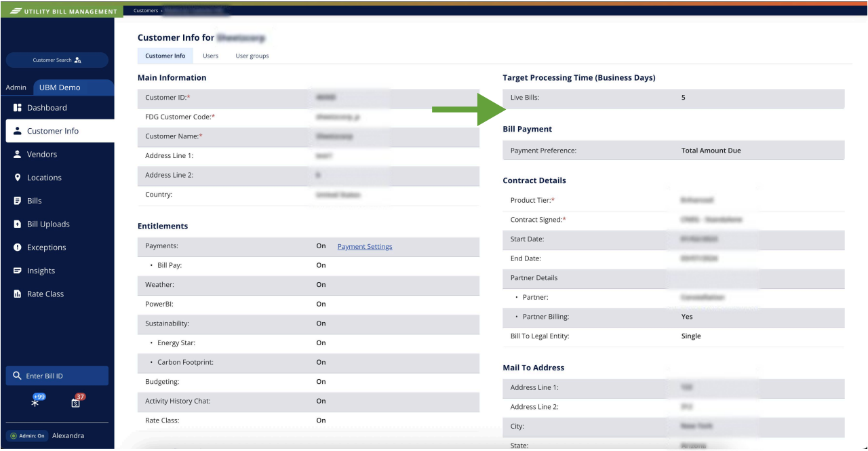The height and width of the screenshot is (451, 868).
Task: Click the Enter Bill ID search field
Action: [x=57, y=376]
